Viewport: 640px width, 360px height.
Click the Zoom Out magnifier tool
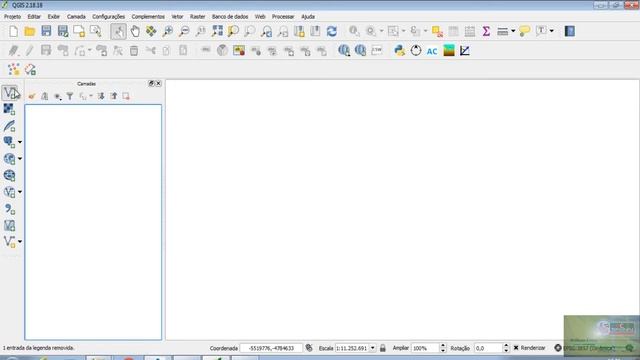184,31
